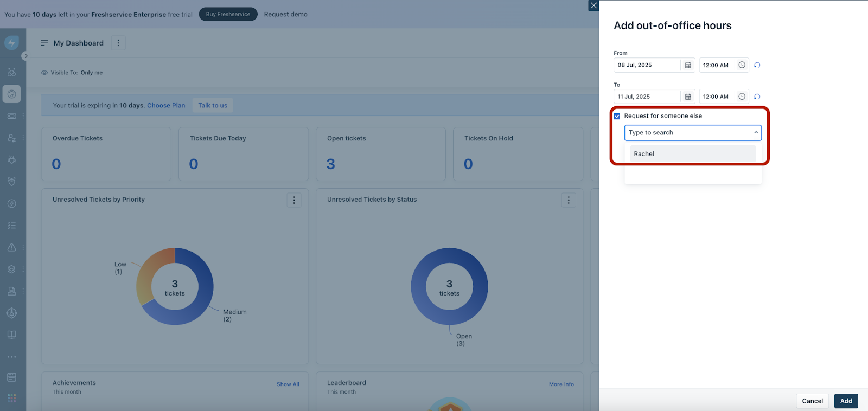
Task: Toggle the dashboard hamburger list icon
Action: (x=44, y=43)
